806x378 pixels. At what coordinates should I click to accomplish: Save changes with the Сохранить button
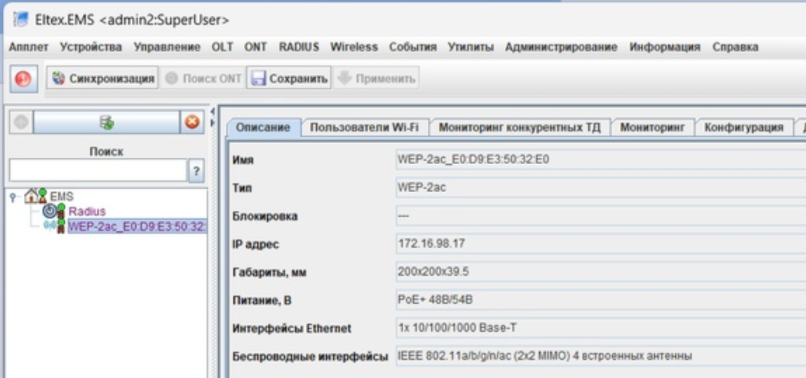(x=288, y=79)
